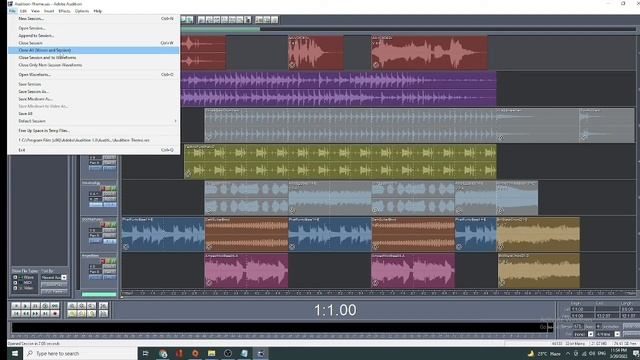This screenshot has height=360, width=640.
Task: Click the Zoom to Selection icon
Action: pyautogui.click(x=72, y=313)
